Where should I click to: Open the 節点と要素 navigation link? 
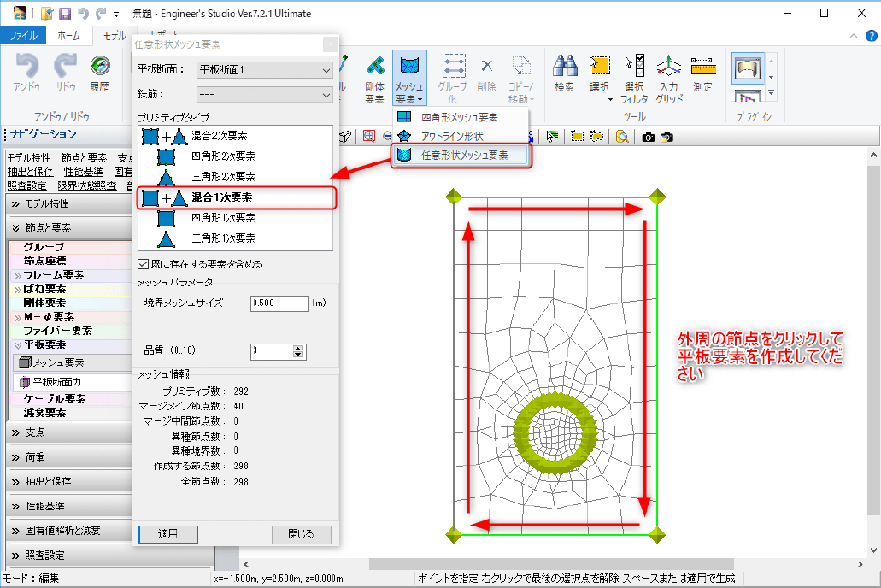coord(85,158)
